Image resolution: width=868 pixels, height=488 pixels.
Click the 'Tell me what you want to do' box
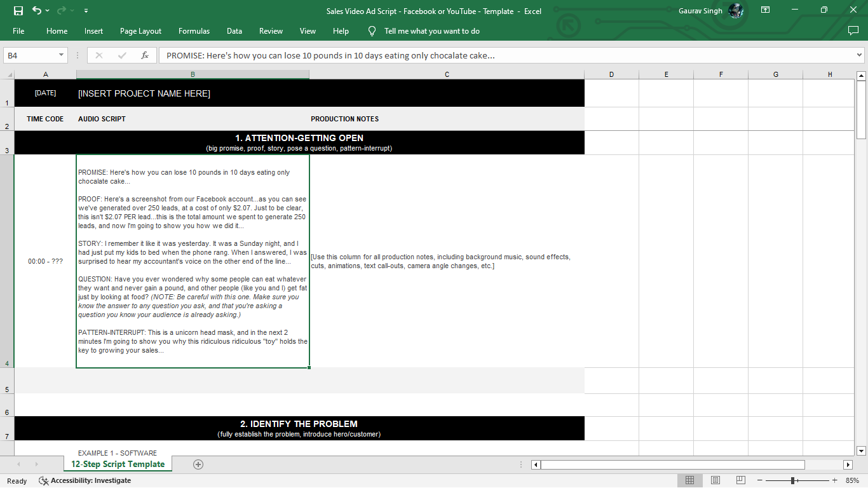pyautogui.click(x=432, y=30)
